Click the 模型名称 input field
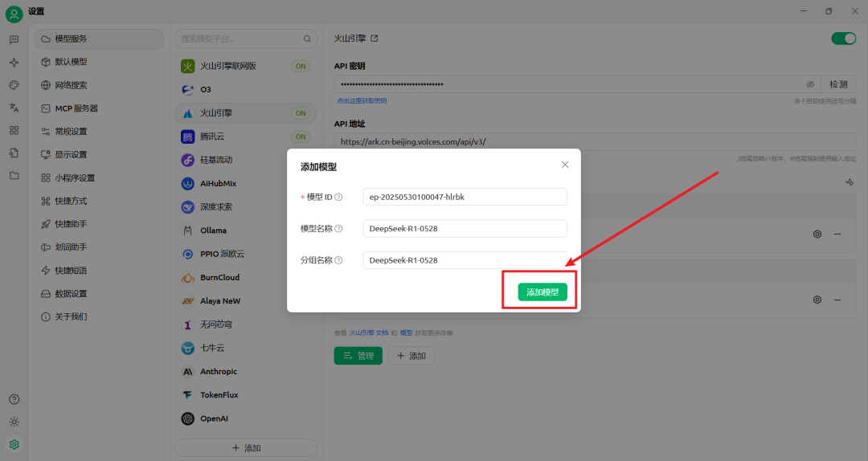 point(465,228)
